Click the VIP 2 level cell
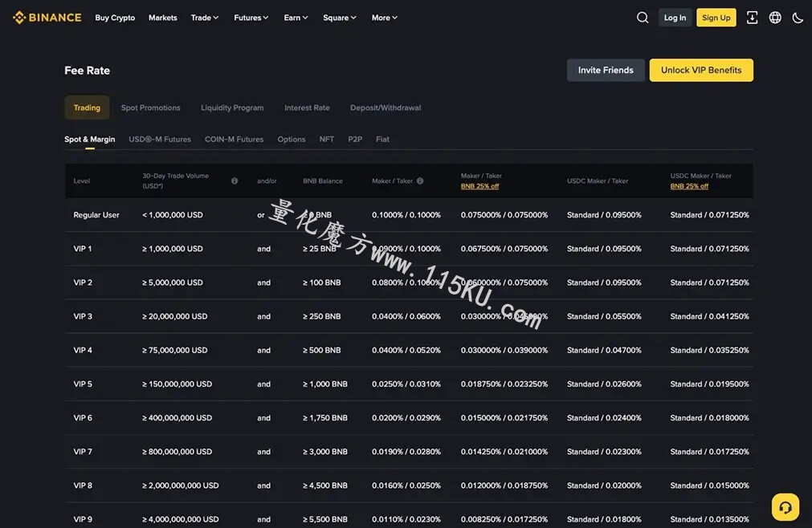 [83, 282]
